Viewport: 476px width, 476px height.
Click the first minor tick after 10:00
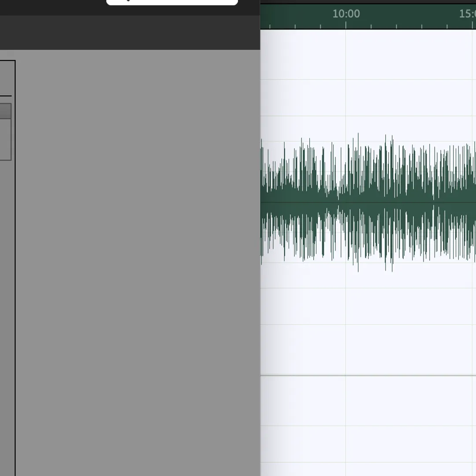tap(371, 26)
